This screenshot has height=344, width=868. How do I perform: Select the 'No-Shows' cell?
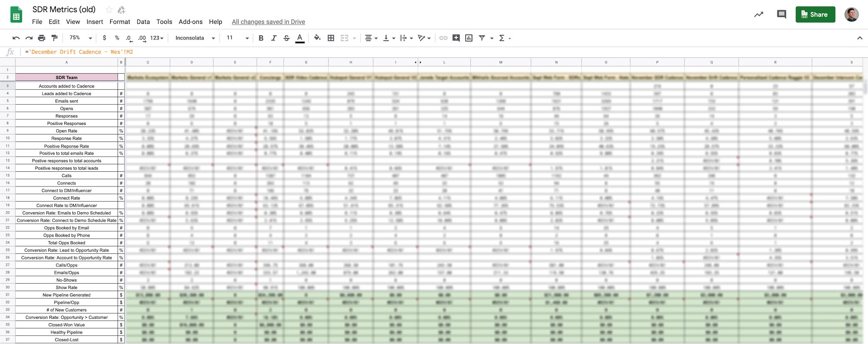tap(66, 280)
